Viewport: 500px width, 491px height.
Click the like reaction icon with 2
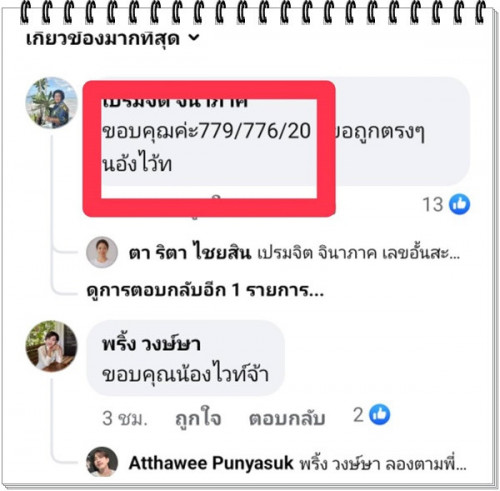380,415
